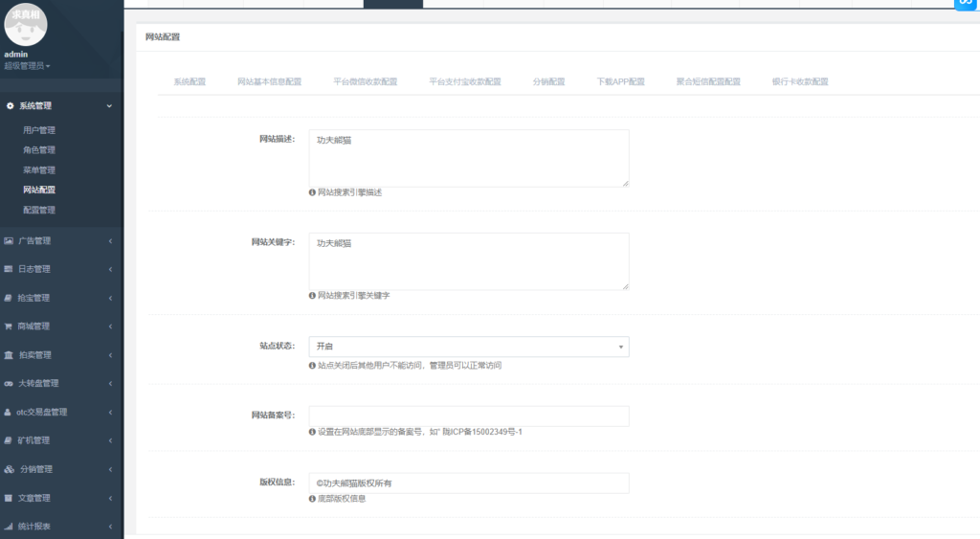Switch to the 下载APP配置 tab
This screenshot has height=539, width=980.
coord(620,82)
